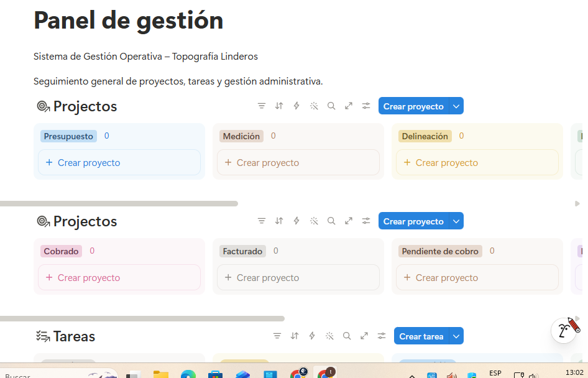
Task: Click the checklist icon beside Tareas title
Action: [x=43, y=336]
